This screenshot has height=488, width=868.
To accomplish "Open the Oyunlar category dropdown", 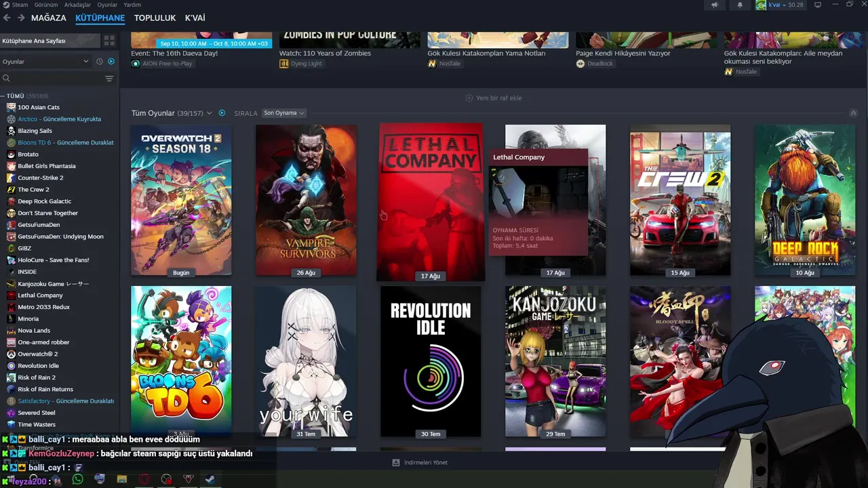I will pos(45,62).
